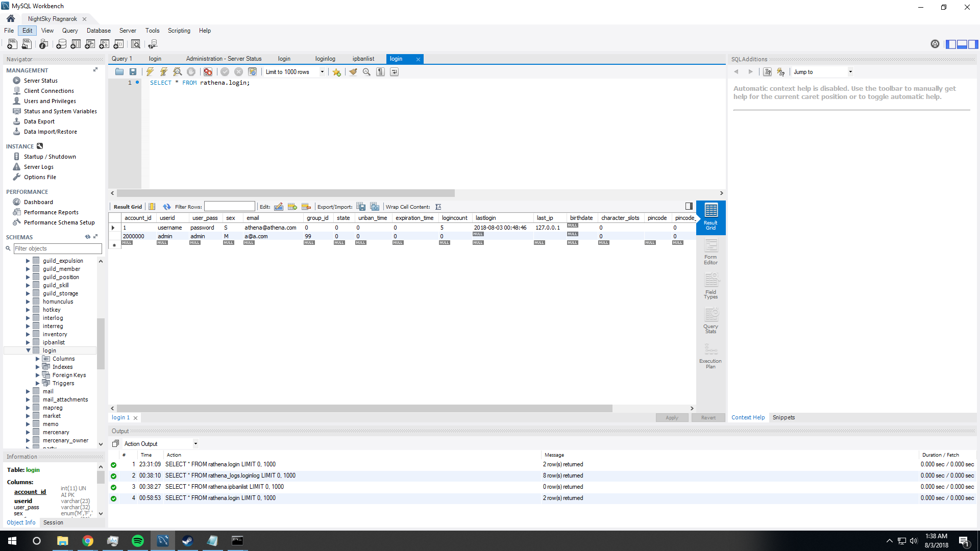Toggle continue-on-error script execution mode
This screenshot has height=551, width=980.
pyautogui.click(x=208, y=72)
